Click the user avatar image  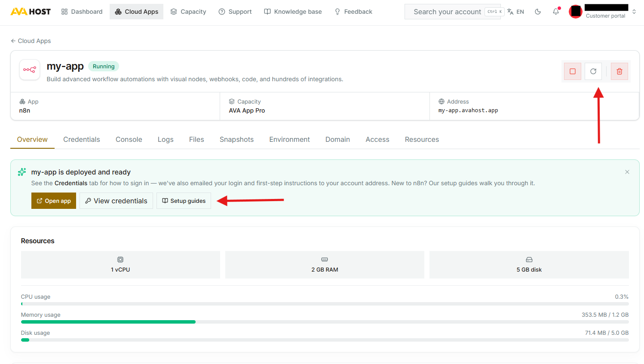[576, 12]
